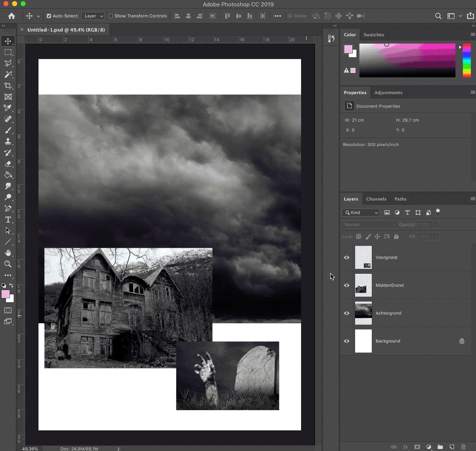Screen dimensions: 476x451
Task: Click the Swatches panel label
Action: click(373, 35)
